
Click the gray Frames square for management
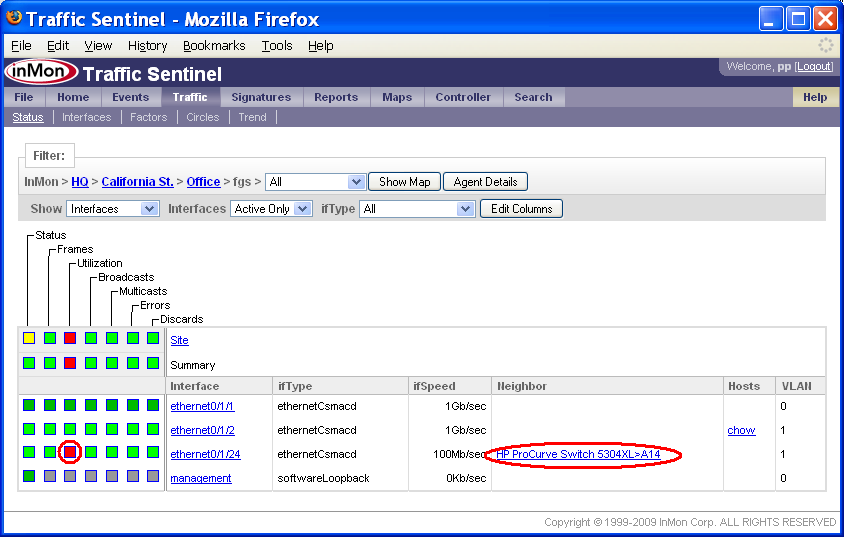point(50,476)
